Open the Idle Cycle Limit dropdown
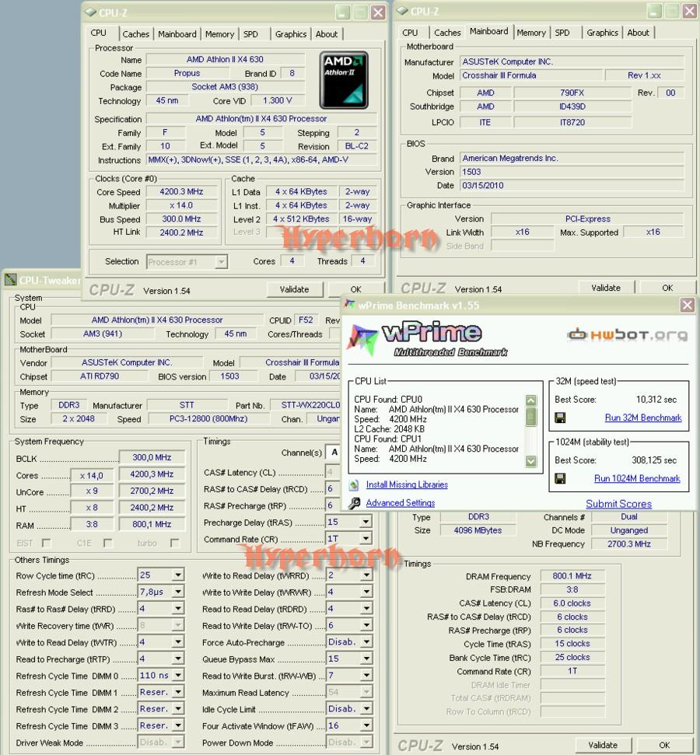 (366, 709)
